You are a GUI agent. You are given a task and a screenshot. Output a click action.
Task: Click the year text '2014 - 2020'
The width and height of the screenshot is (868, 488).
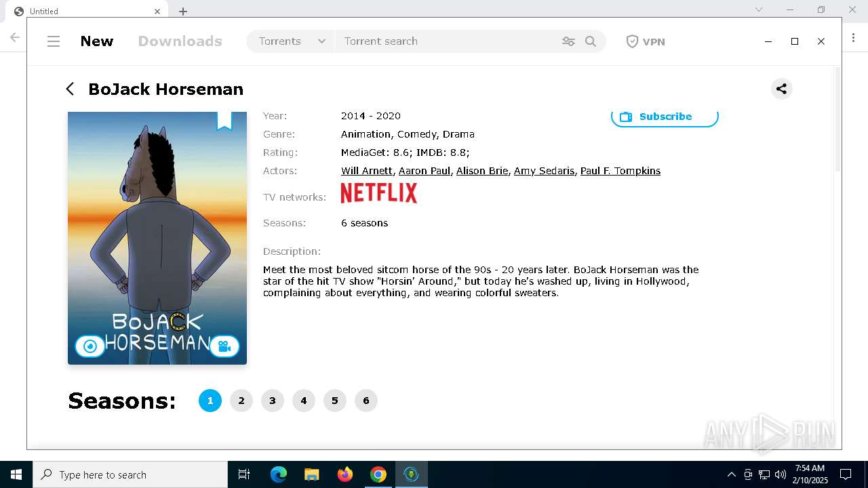point(371,116)
